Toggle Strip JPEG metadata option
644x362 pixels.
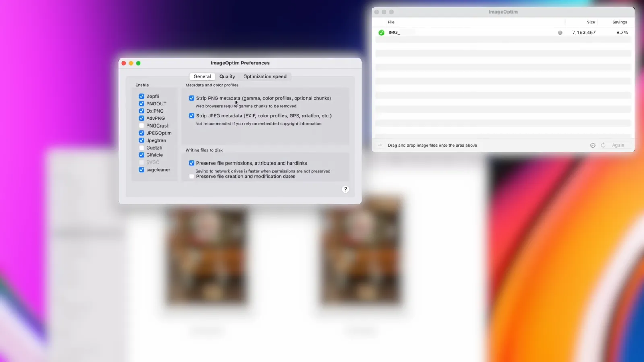(191, 115)
